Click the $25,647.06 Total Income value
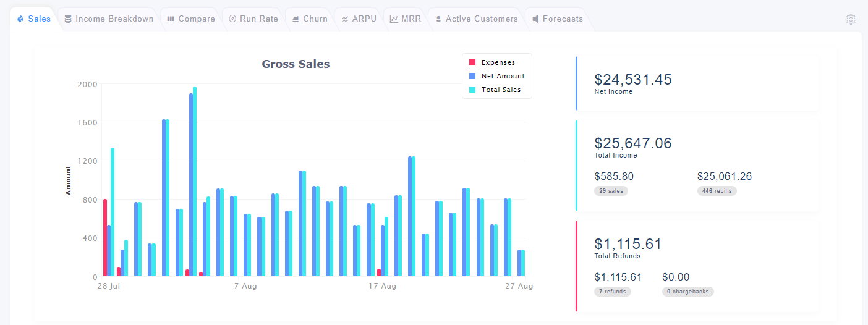The width and height of the screenshot is (868, 325). 633,143
